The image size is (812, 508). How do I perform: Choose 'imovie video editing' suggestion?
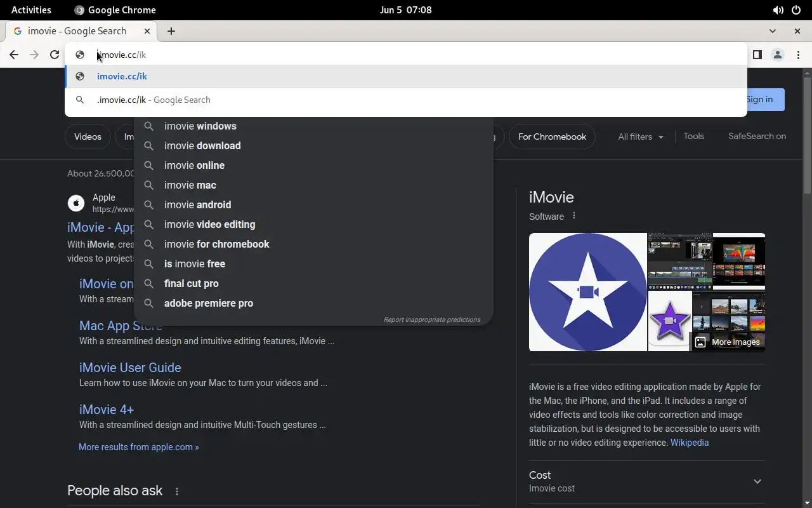coord(313,224)
